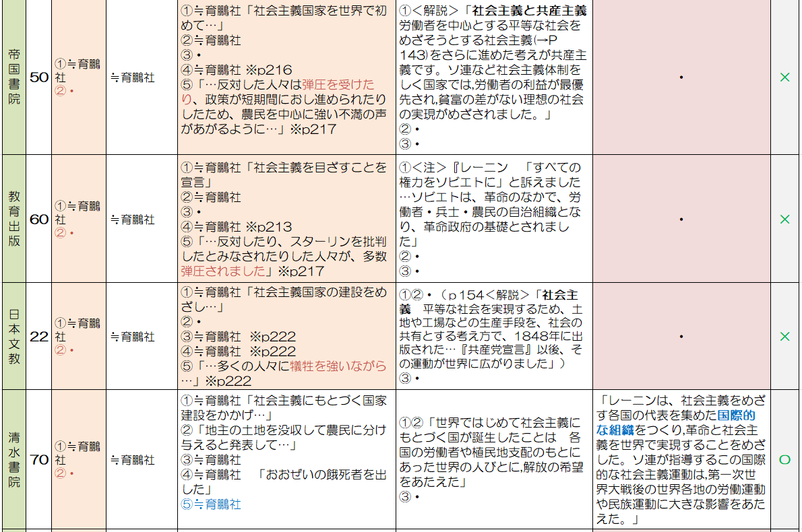Click the green × mark in 教育出版 row
Screen dimensions: 802x532
[784, 219]
